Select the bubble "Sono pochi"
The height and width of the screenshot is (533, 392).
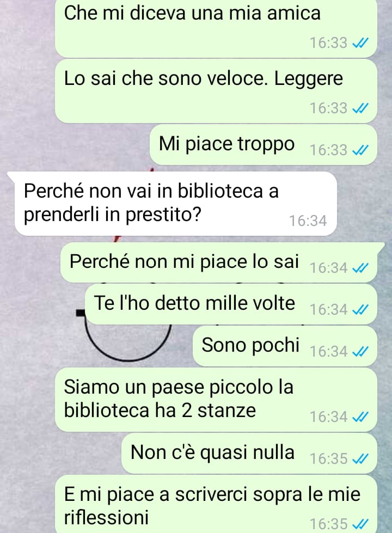pos(285,346)
